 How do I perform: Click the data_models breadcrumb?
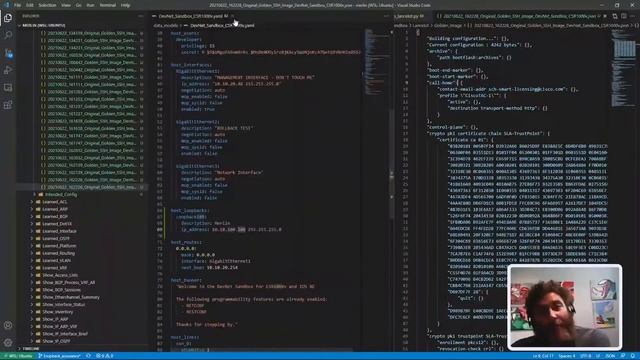pos(165,25)
